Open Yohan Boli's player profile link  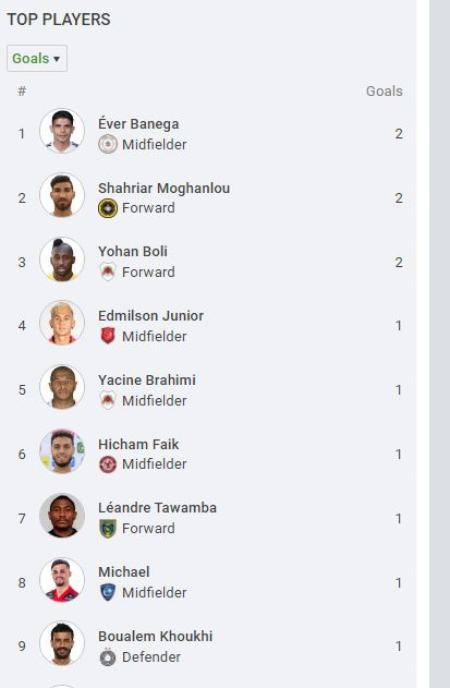point(133,251)
